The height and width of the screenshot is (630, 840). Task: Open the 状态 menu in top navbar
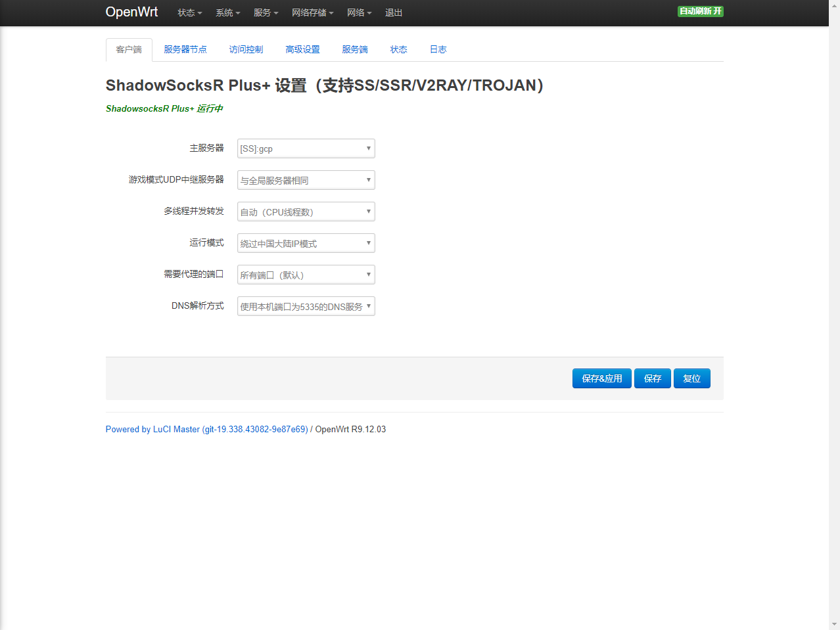(x=189, y=12)
